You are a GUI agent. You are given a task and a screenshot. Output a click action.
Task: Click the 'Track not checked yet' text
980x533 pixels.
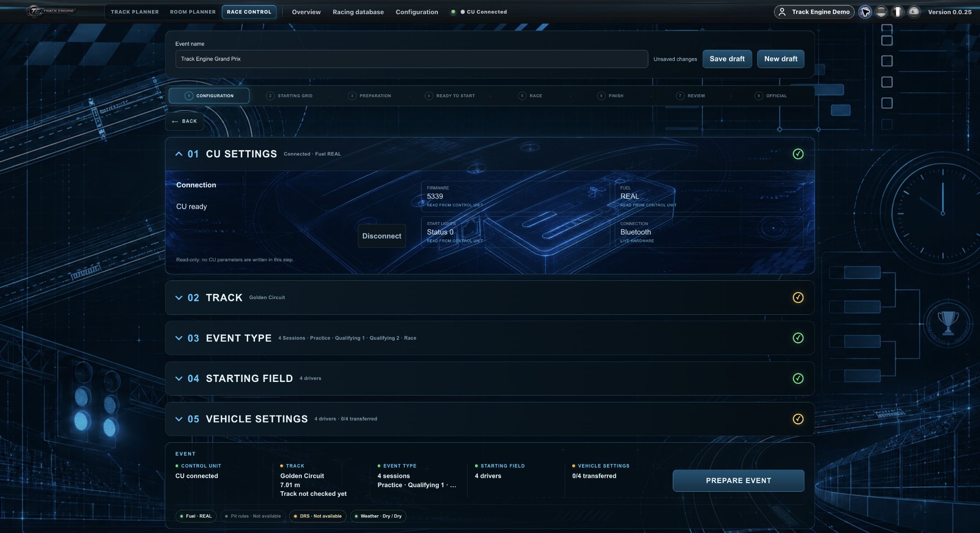(313, 494)
